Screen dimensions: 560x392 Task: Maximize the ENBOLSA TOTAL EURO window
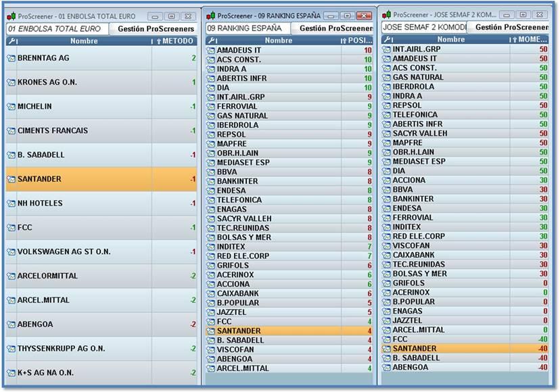[171, 16]
